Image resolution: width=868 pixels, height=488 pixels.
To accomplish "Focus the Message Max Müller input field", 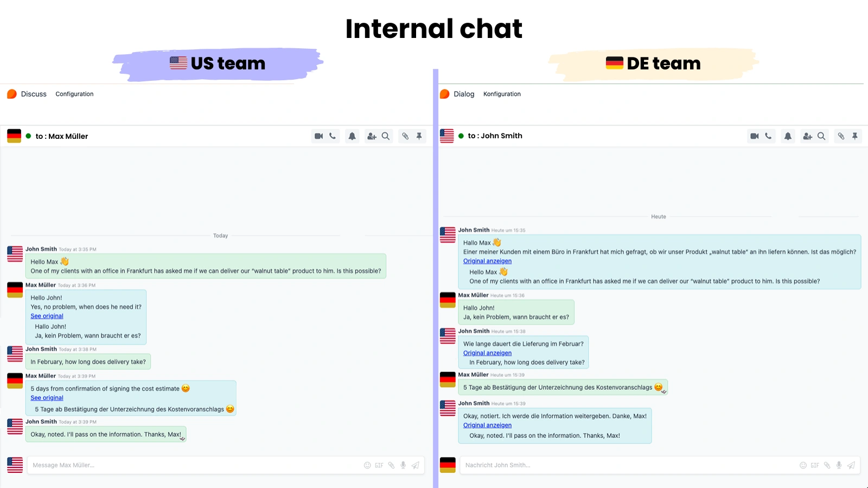I will pos(190,465).
